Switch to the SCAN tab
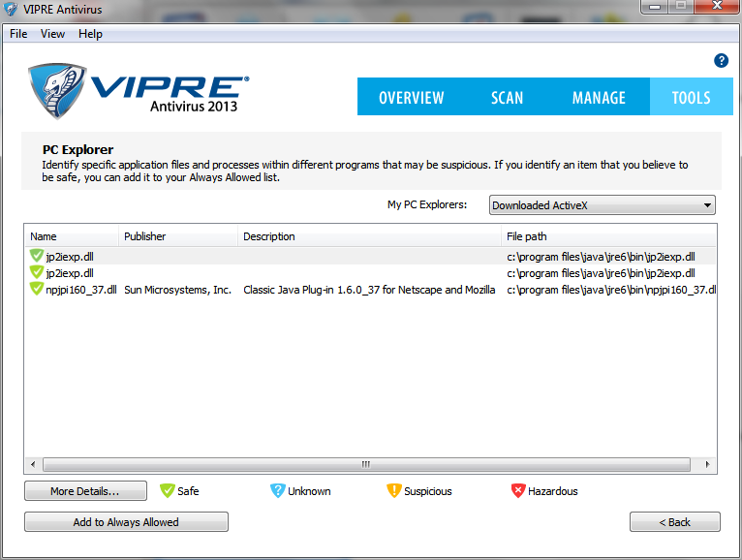The height and width of the screenshot is (560, 742). 507,97
